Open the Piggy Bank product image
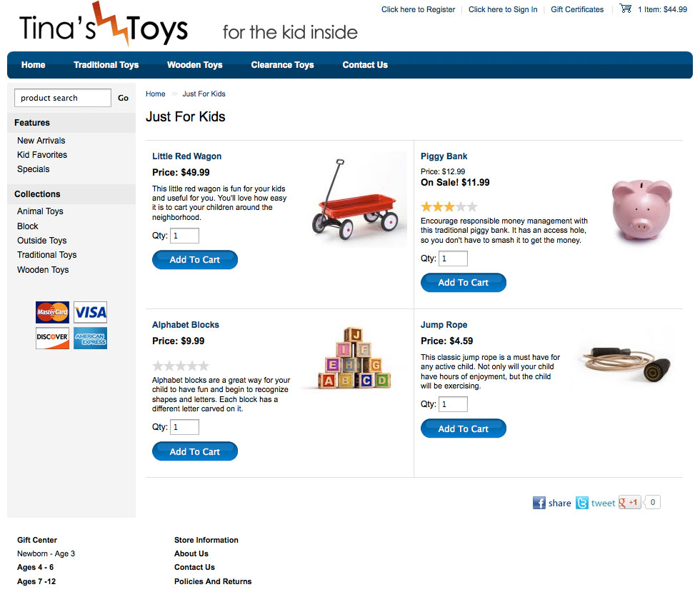 click(642, 210)
